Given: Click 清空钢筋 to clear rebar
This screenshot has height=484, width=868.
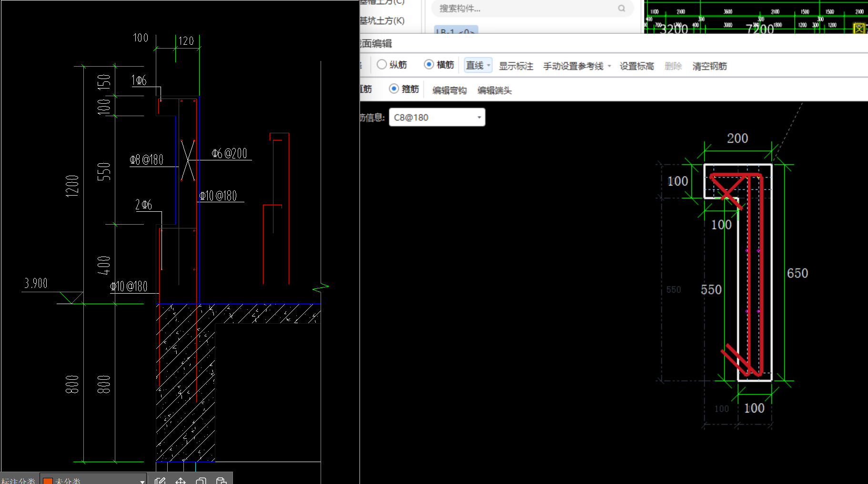Looking at the screenshot, I should tap(709, 66).
